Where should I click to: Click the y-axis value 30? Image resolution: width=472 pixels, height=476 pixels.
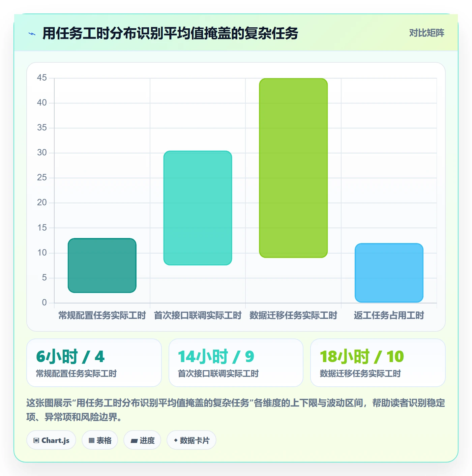click(x=42, y=152)
